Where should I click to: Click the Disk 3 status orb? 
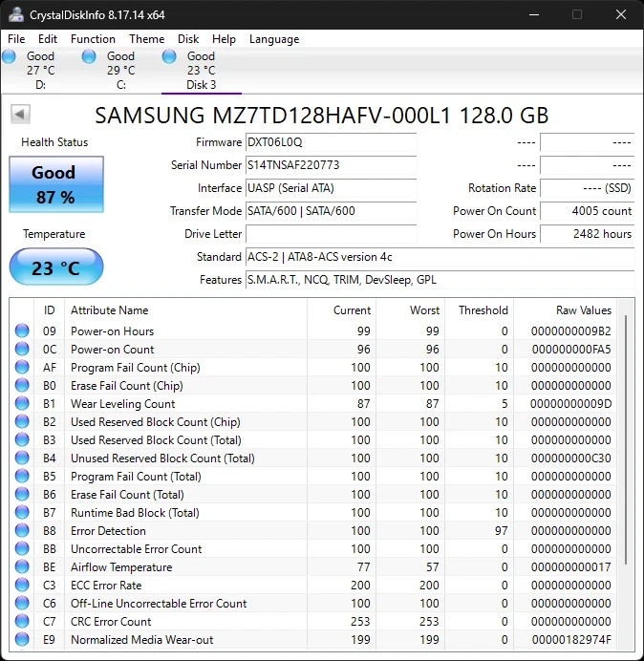point(169,56)
